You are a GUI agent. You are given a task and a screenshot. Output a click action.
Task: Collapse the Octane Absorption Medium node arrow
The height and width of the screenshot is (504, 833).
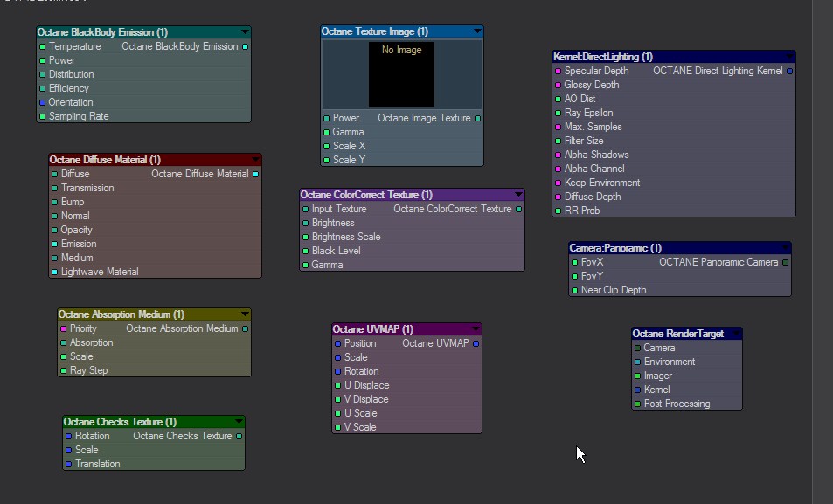pos(245,314)
